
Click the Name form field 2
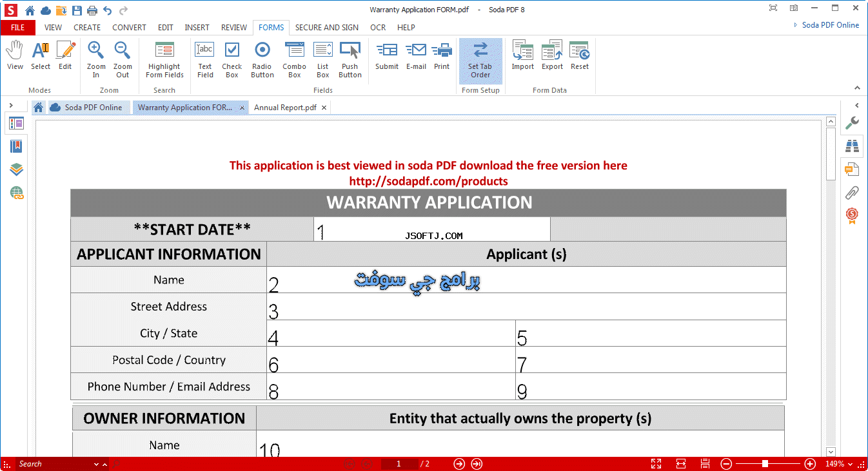(526, 280)
